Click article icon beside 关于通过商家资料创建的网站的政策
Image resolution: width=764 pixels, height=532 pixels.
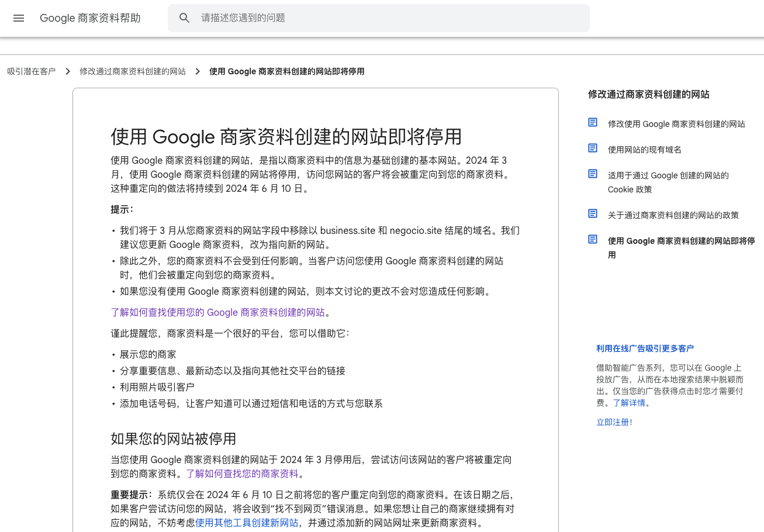(593, 214)
